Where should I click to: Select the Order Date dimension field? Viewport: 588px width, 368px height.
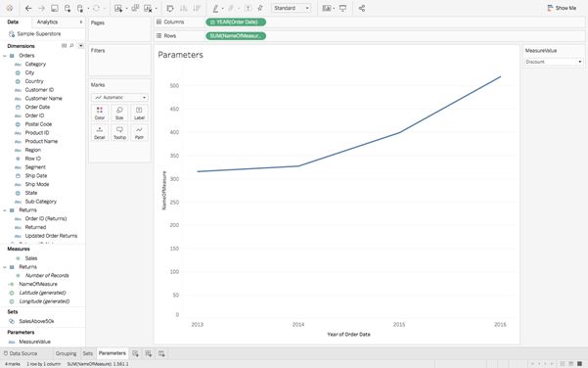point(37,108)
